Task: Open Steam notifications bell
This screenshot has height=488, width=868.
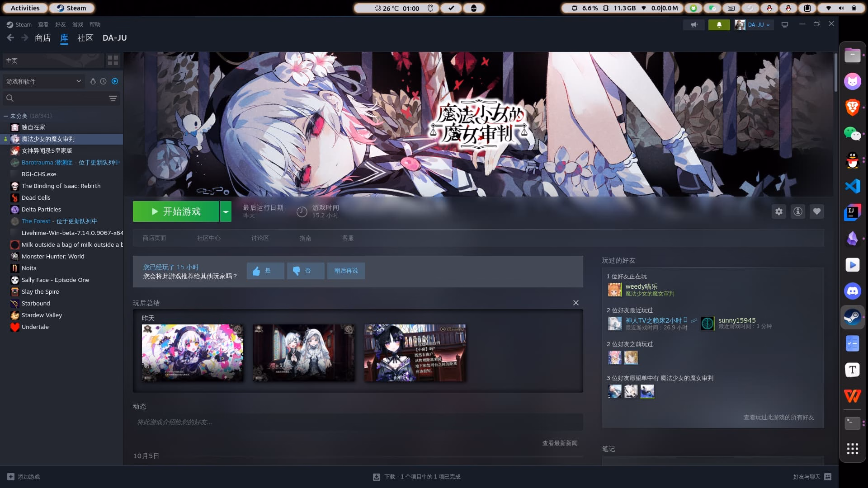Action: 719,25
